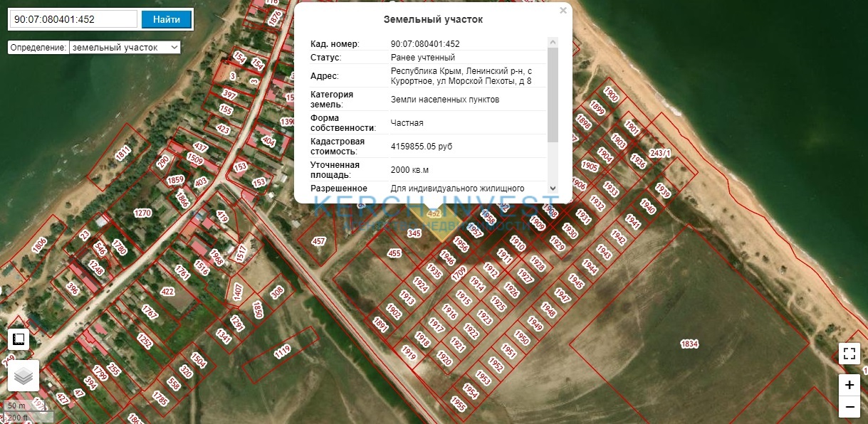Click cadastral value 4159855.05 руб
The width and height of the screenshot is (868, 424).
(x=422, y=147)
